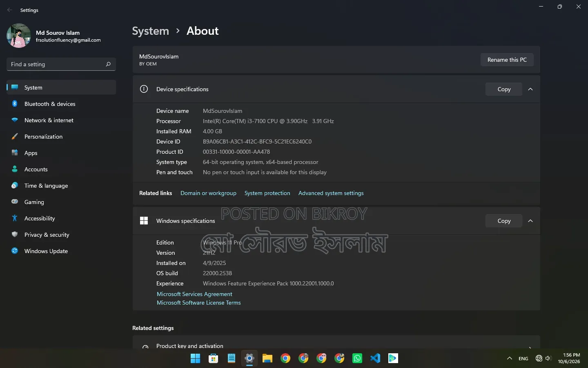This screenshot has width=588, height=368.
Task: Open the System protection link
Action: [x=267, y=193]
